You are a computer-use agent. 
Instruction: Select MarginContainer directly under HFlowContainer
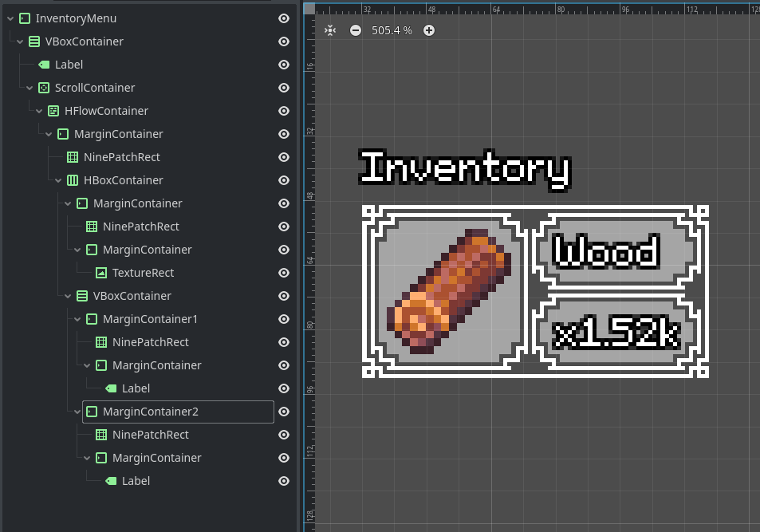tap(118, 134)
